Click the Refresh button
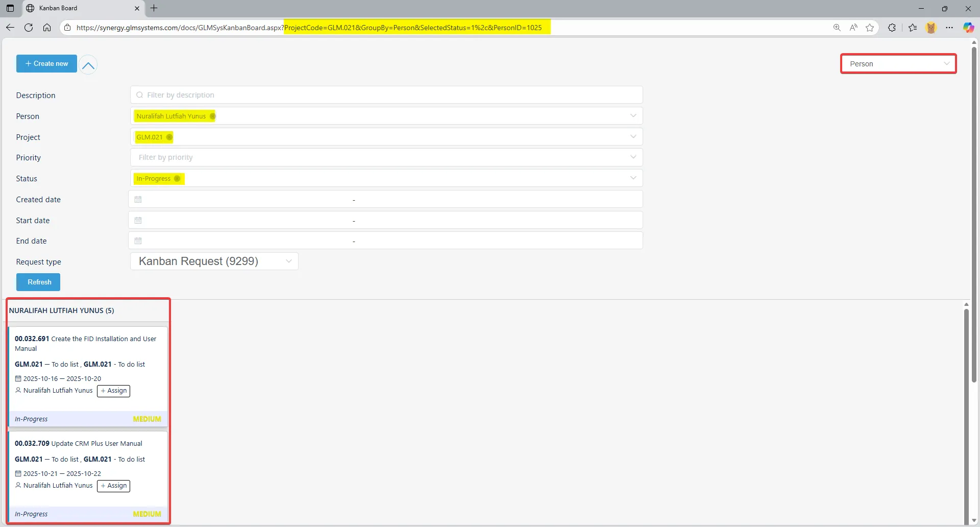 click(x=38, y=282)
